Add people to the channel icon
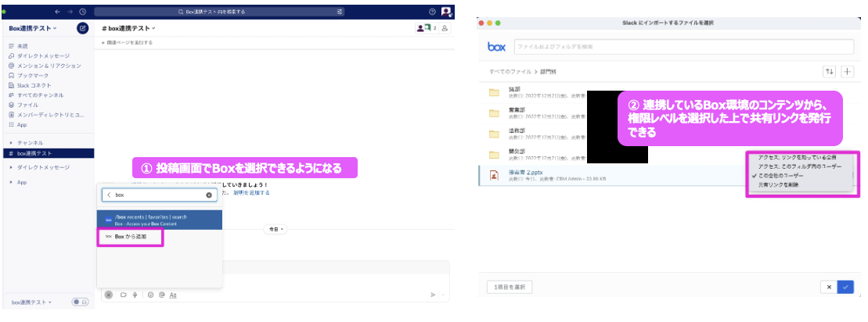This screenshot has height=322, width=868. click(445, 28)
